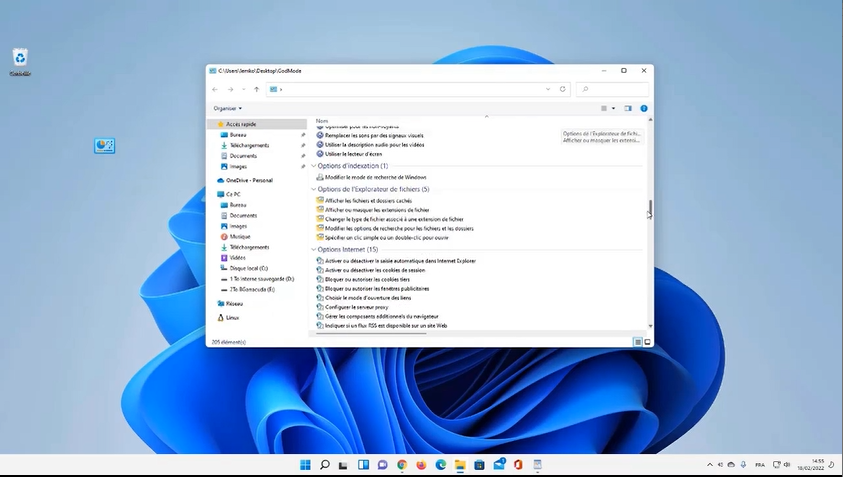Image resolution: width=843 pixels, height=477 pixels.
Task: Switch to large thumbnails view in status bar
Action: (x=647, y=342)
